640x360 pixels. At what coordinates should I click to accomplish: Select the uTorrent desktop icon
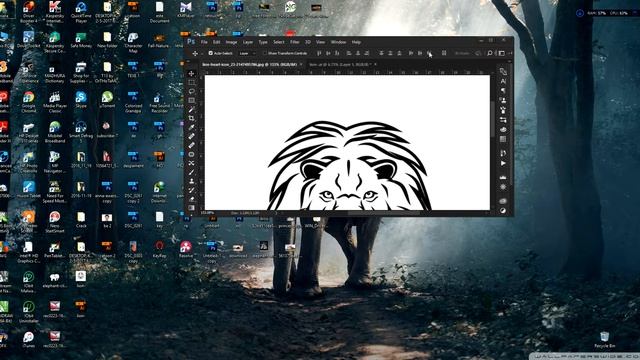click(107, 99)
